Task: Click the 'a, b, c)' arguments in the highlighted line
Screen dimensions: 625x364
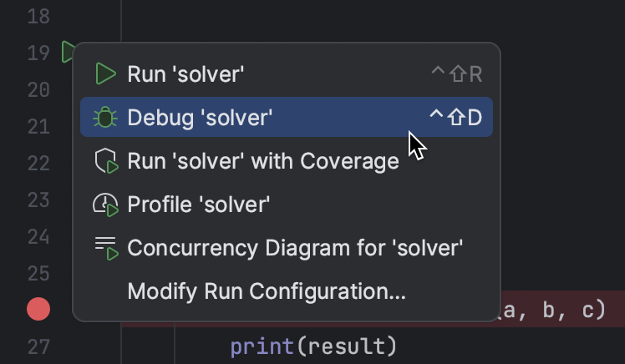Action: tap(551, 310)
